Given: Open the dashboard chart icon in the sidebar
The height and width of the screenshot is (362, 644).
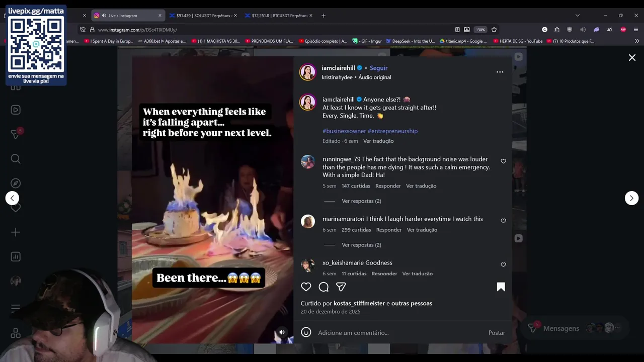Looking at the screenshot, I should (16, 256).
